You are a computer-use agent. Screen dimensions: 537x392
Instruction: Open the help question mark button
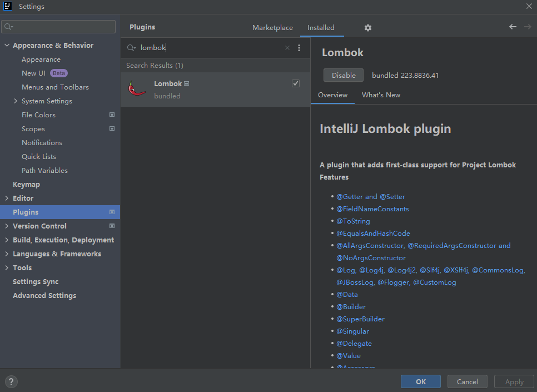[11, 381]
